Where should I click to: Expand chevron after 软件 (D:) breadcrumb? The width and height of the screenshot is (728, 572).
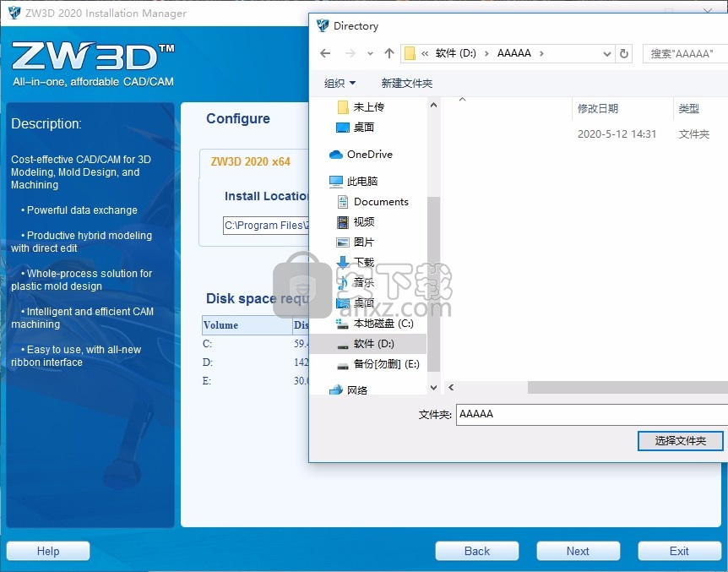[486, 53]
